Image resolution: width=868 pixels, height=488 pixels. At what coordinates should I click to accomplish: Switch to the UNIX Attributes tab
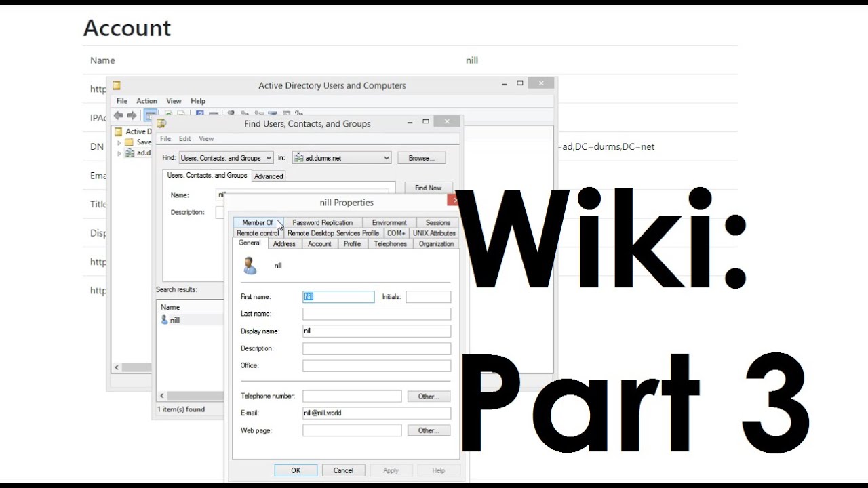click(434, 233)
